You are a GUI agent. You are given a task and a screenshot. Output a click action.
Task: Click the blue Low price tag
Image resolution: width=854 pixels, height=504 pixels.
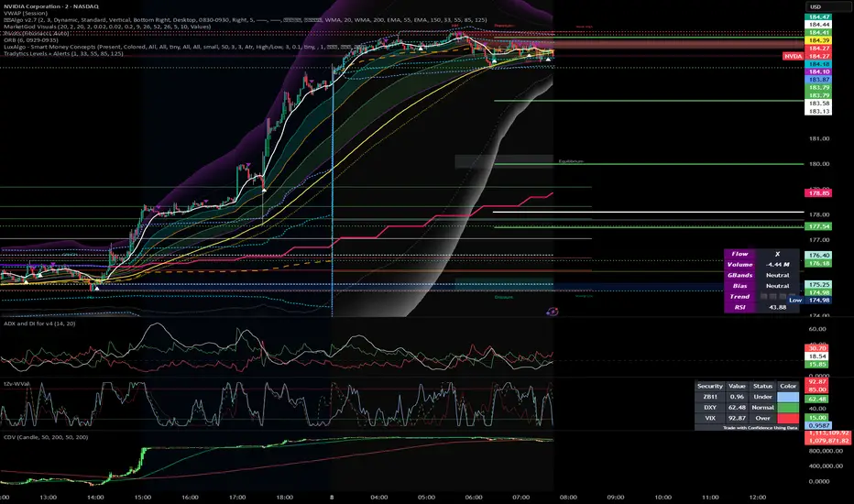795,301
